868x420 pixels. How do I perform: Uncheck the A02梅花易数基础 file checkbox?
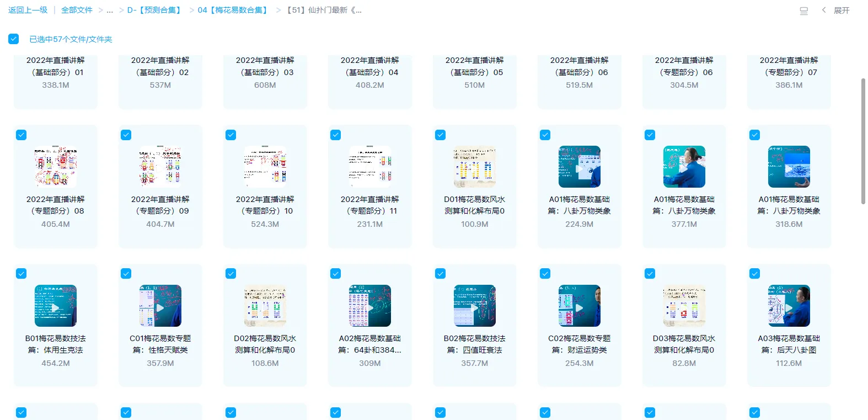[336, 274]
